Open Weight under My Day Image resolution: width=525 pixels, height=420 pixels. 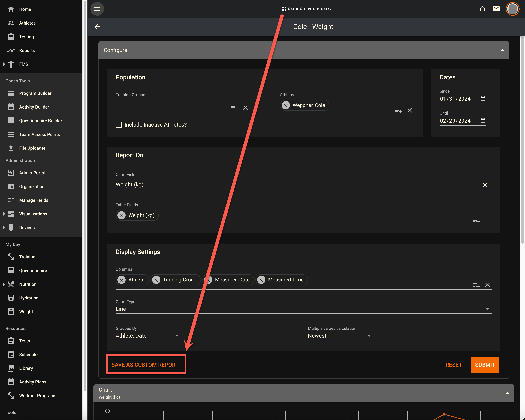pyautogui.click(x=41, y=312)
